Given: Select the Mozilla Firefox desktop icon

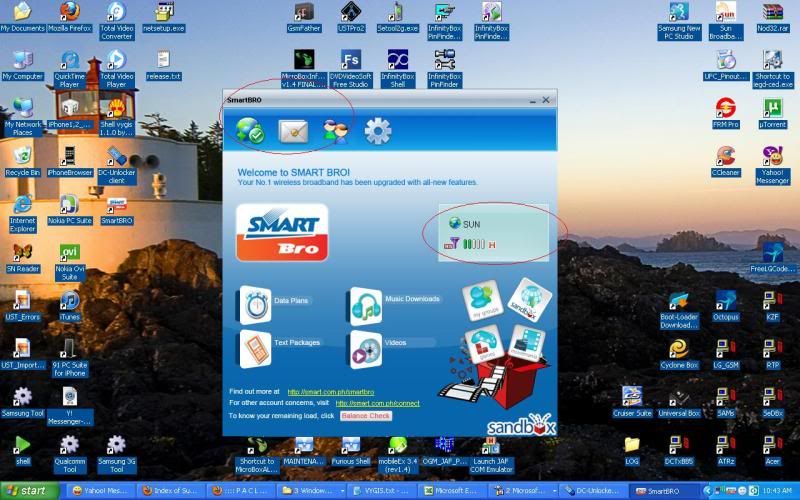Looking at the screenshot, I should [x=70, y=18].
